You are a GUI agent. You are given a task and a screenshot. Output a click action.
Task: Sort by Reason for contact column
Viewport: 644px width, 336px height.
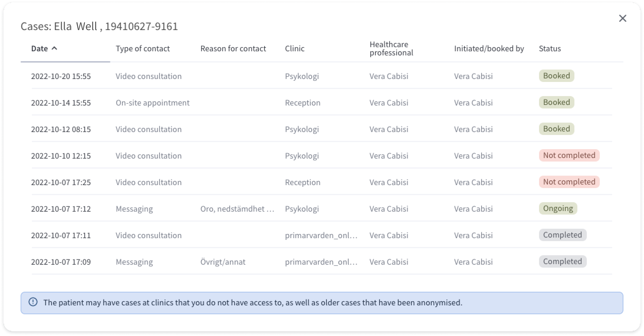pyautogui.click(x=233, y=49)
